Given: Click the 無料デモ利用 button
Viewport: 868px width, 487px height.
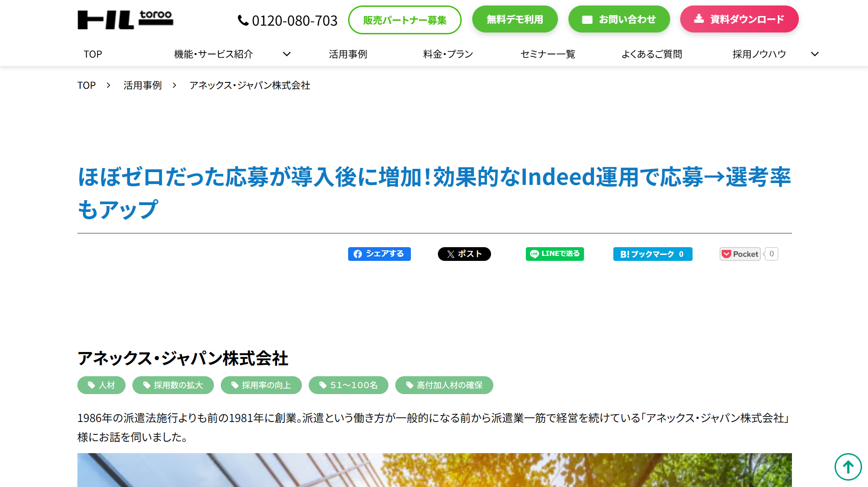Looking at the screenshot, I should (514, 19).
